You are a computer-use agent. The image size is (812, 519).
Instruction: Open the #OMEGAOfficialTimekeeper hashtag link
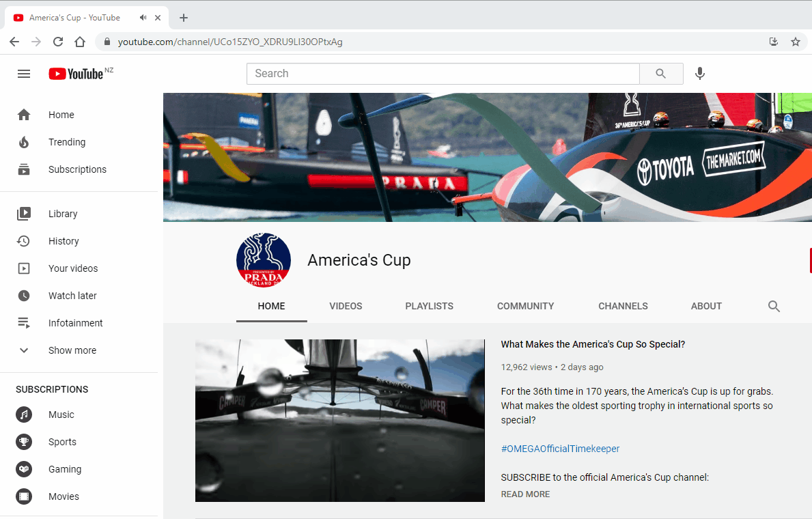(x=560, y=449)
